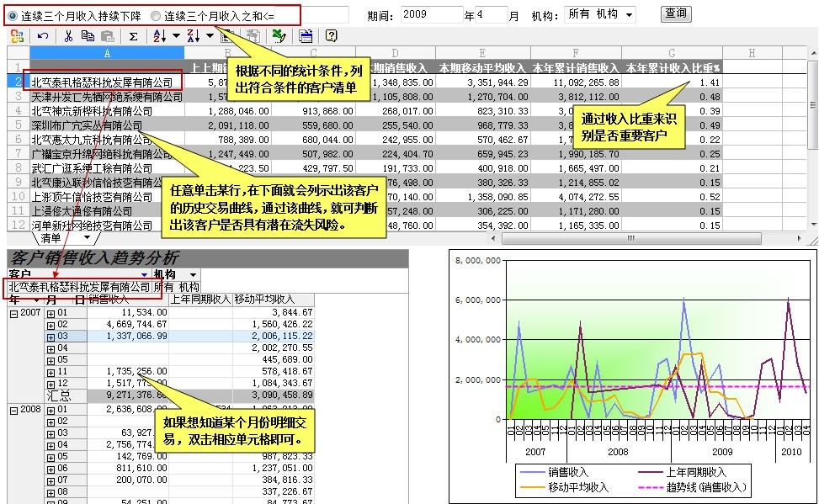The width and height of the screenshot is (819, 504).
Task: Select the 连续三个月收入之和<= radio option
Action: coord(155,15)
